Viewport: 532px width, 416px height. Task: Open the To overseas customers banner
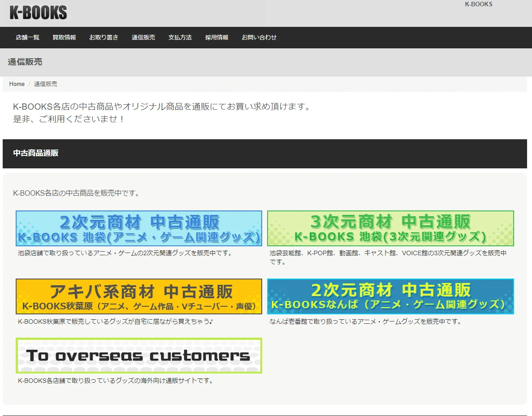tap(139, 355)
